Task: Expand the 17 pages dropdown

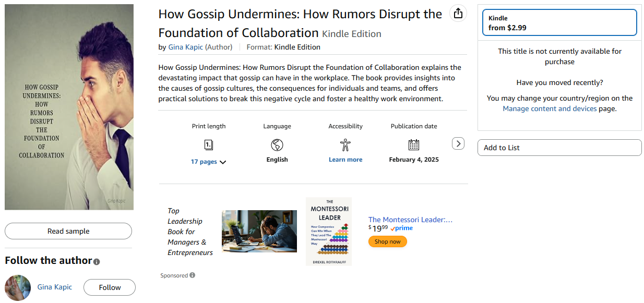Action: (x=209, y=162)
